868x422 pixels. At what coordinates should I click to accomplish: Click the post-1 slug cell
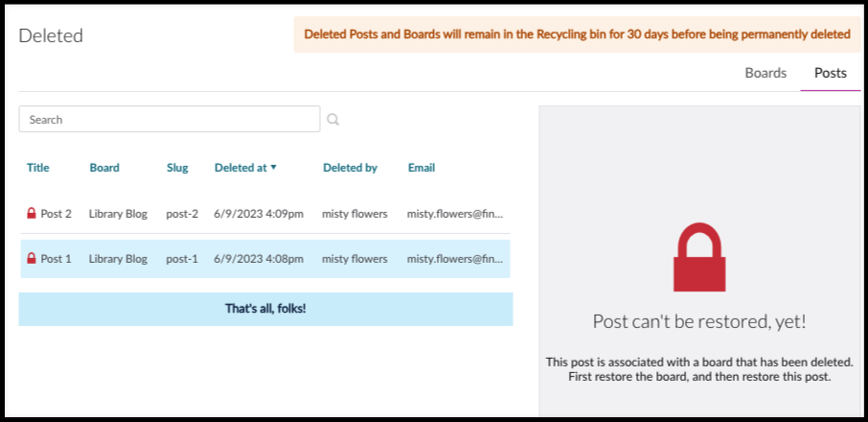pyautogui.click(x=182, y=259)
